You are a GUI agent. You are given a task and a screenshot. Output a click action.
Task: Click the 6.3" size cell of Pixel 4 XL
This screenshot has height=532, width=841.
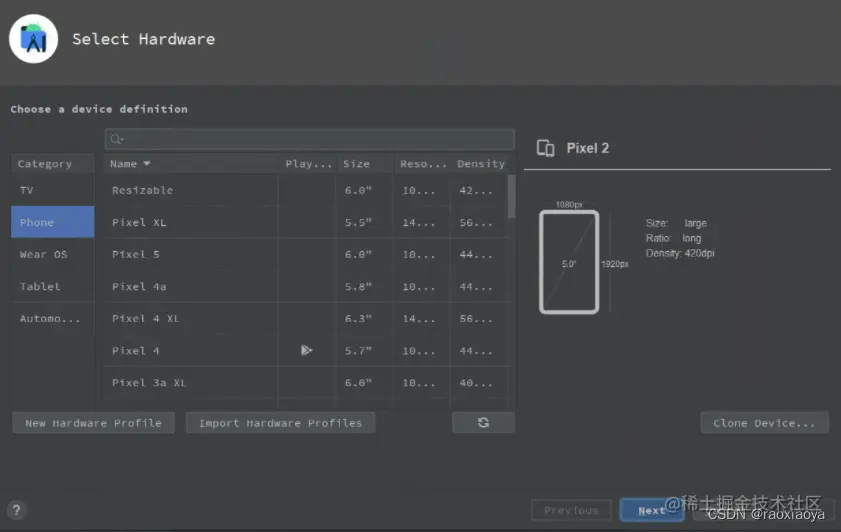(365, 319)
